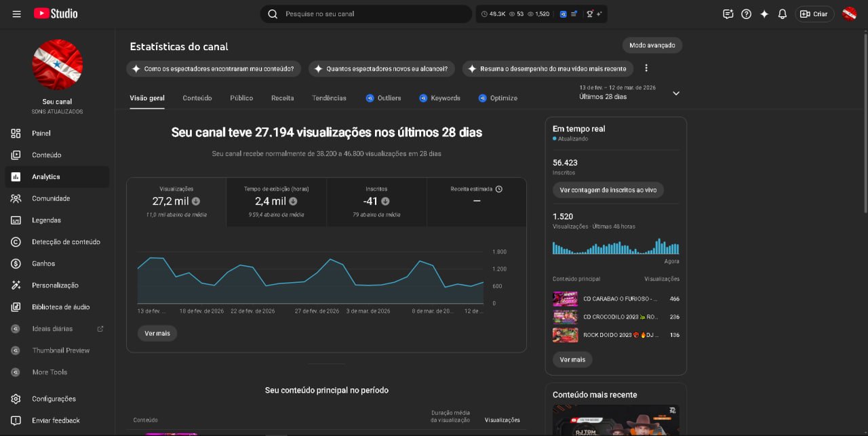Click the Modo avançado button
This screenshot has height=436, width=868.
click(652, 45)
